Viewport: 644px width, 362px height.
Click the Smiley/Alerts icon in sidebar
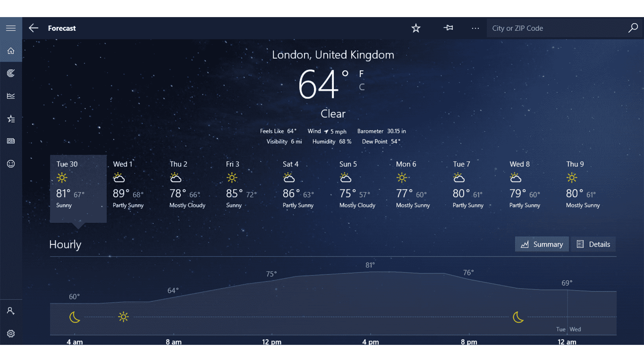click(x=11, y=164)
